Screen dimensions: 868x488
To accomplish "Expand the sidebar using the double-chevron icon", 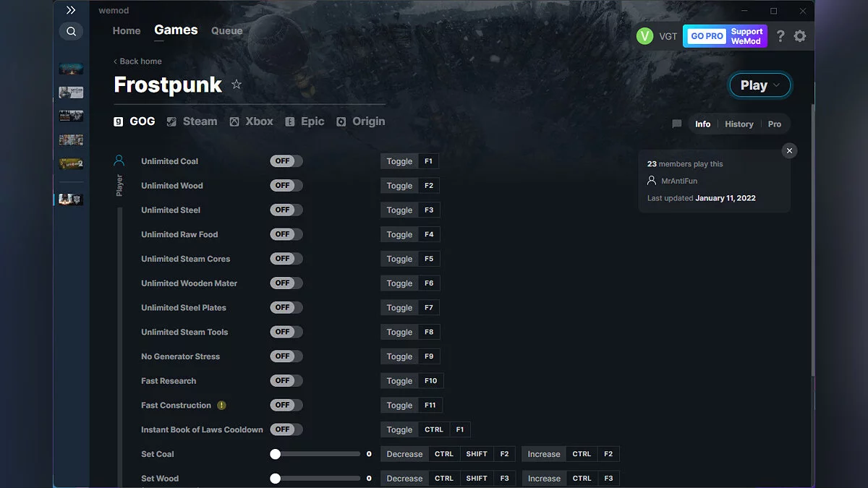I will 70,10.
